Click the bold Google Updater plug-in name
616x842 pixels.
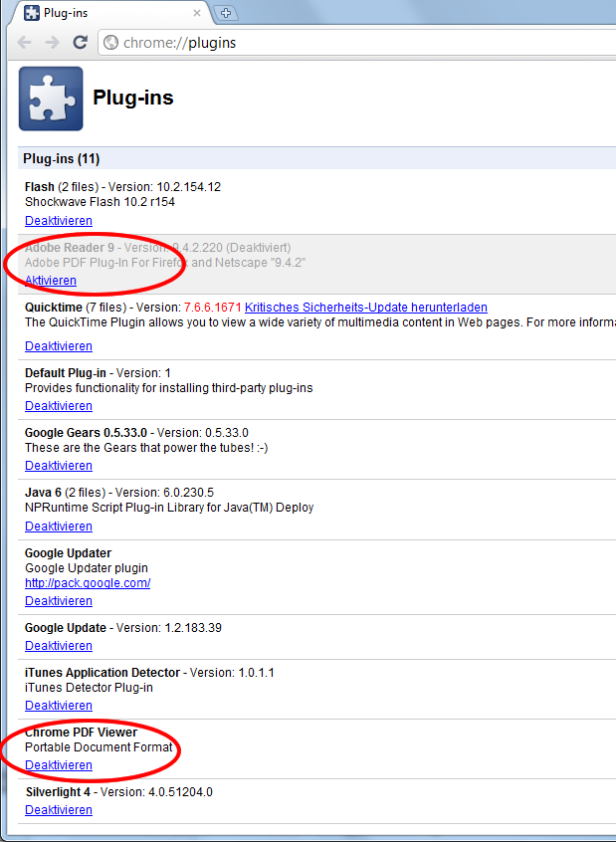(69, 552)
